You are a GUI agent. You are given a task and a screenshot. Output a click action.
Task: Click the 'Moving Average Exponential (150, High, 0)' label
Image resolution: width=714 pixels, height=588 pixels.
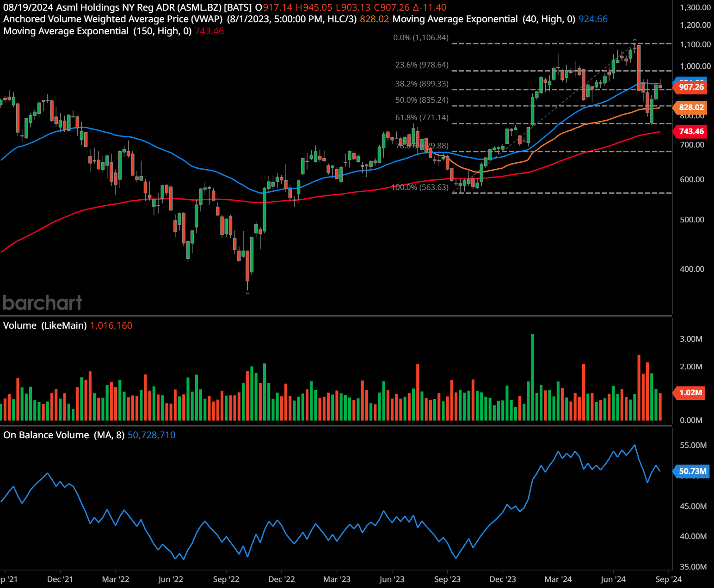[97, 31]
